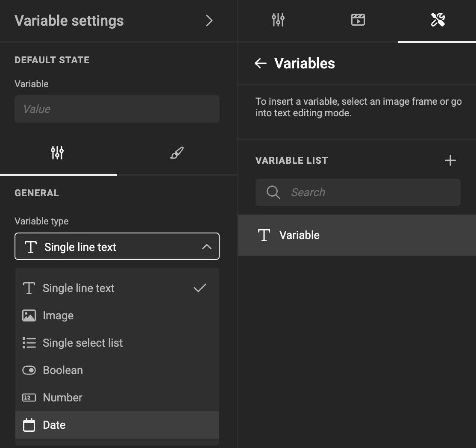Choose Single select list type
Image resolution: width=476 pixels, height=448 pixels.
117,343
